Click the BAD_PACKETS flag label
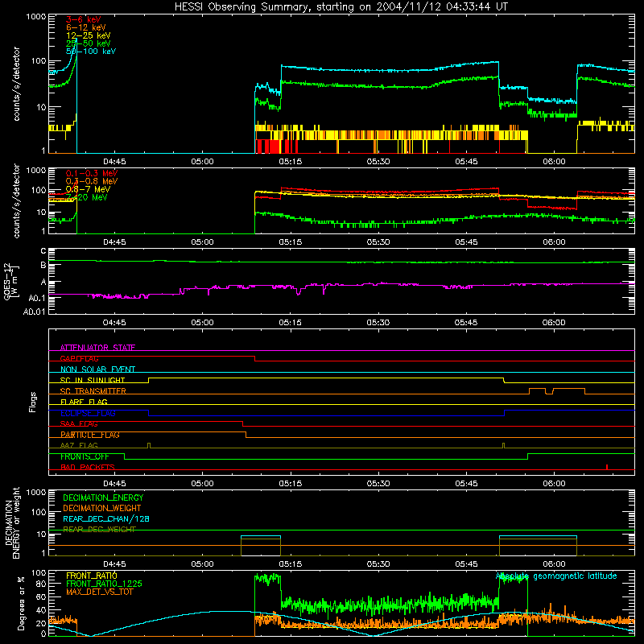This screenshot has width=644, height=644. (x=88, y=467)
